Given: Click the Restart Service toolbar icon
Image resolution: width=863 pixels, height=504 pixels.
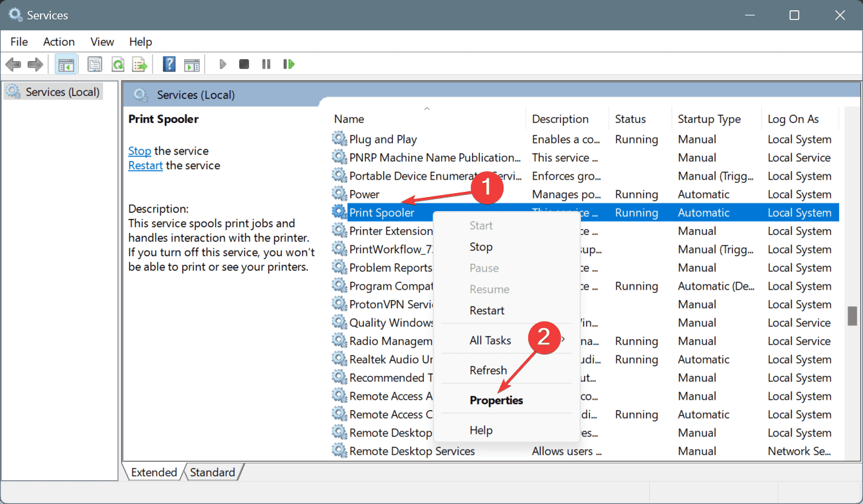Looking at the screenshot, I should (289, 64).
